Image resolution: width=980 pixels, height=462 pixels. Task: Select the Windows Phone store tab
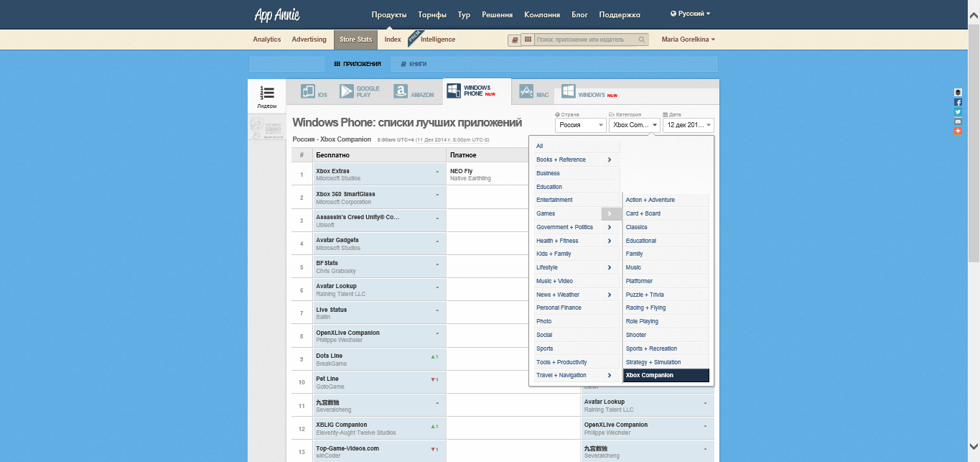pos(477,91)
